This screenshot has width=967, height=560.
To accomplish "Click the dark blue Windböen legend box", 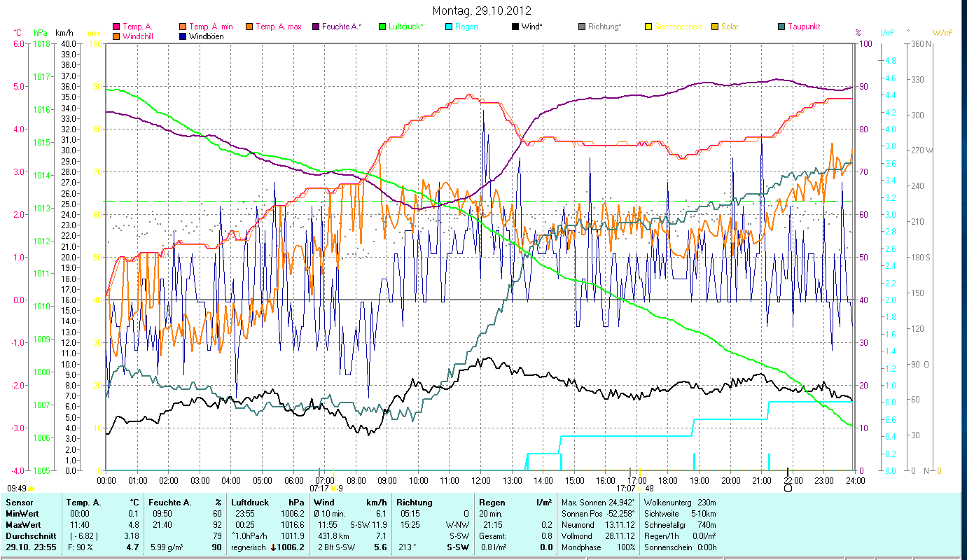I will click(x=183, y=36).
